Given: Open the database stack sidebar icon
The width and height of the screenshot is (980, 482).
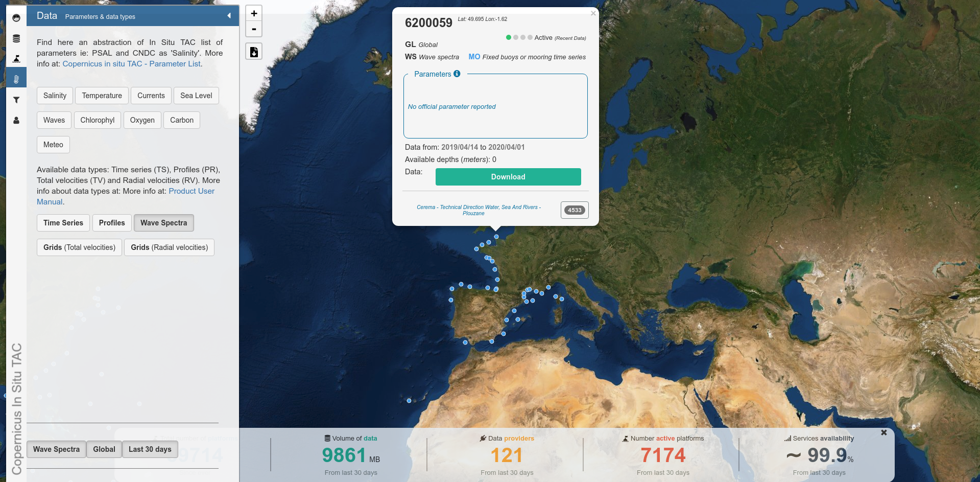Looking at the screenshot, I should pyautogui.click(x=16, y=39).
